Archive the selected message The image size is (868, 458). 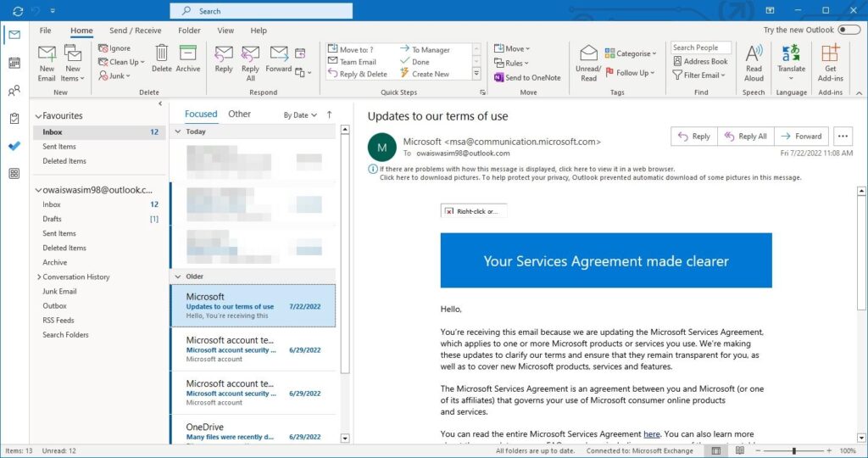pos(188,56)
